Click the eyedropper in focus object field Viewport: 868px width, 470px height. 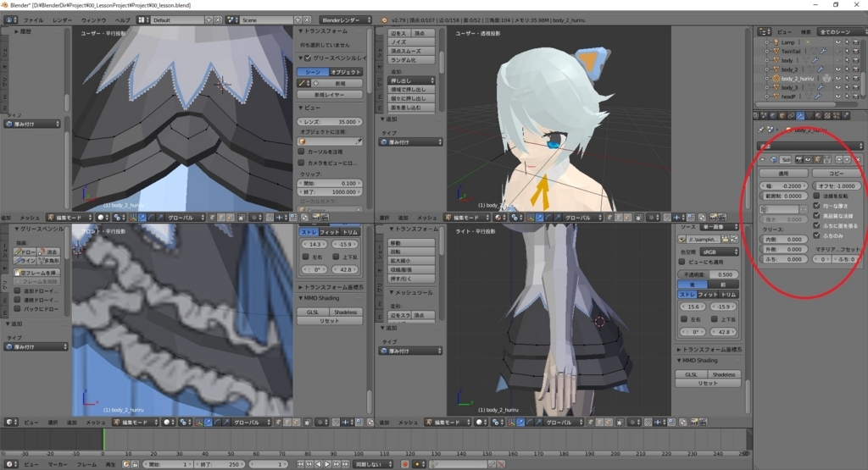[x=359, y=141]
